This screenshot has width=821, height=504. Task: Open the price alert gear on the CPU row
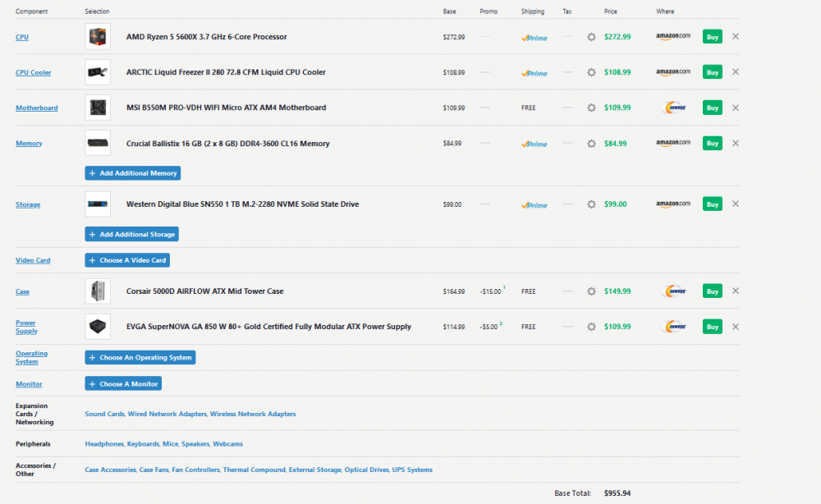click(591, 36)
